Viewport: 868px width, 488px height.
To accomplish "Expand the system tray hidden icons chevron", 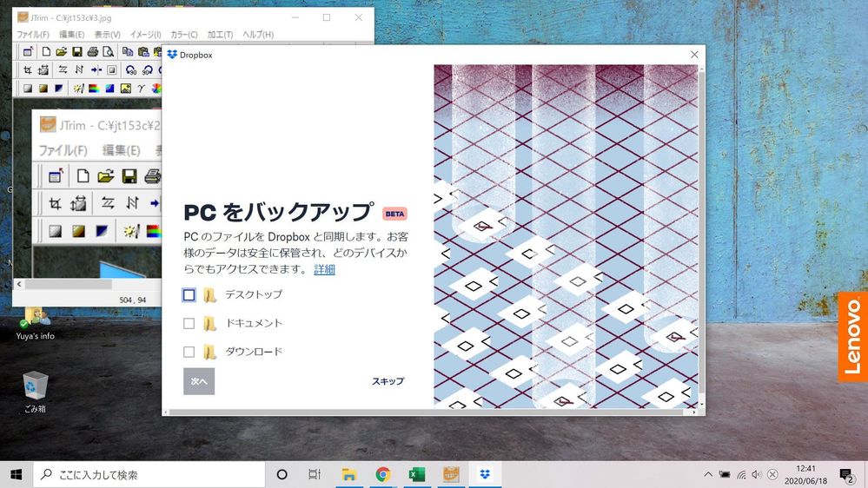I will pos(707,474).
